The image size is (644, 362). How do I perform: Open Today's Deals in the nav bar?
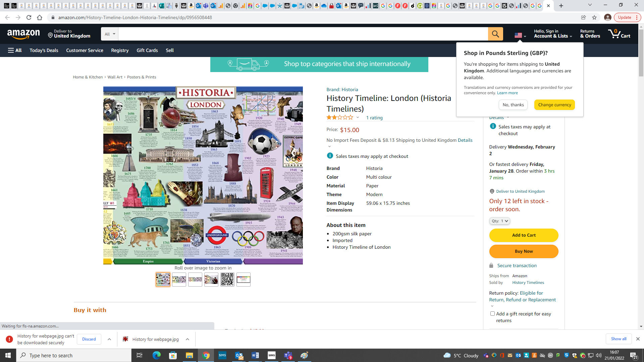coord(44,50)
